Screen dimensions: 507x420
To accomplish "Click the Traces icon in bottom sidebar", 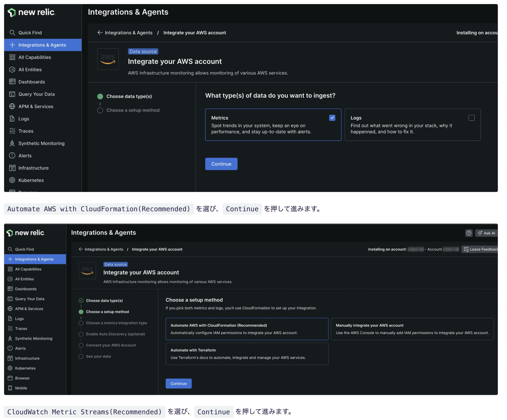I will [10, 329].
